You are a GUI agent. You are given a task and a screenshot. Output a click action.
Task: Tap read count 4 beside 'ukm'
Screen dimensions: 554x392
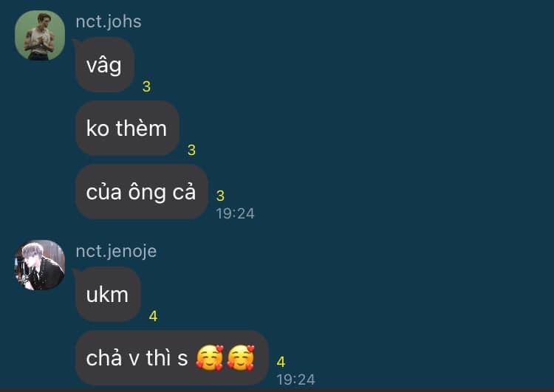[153, 316]
